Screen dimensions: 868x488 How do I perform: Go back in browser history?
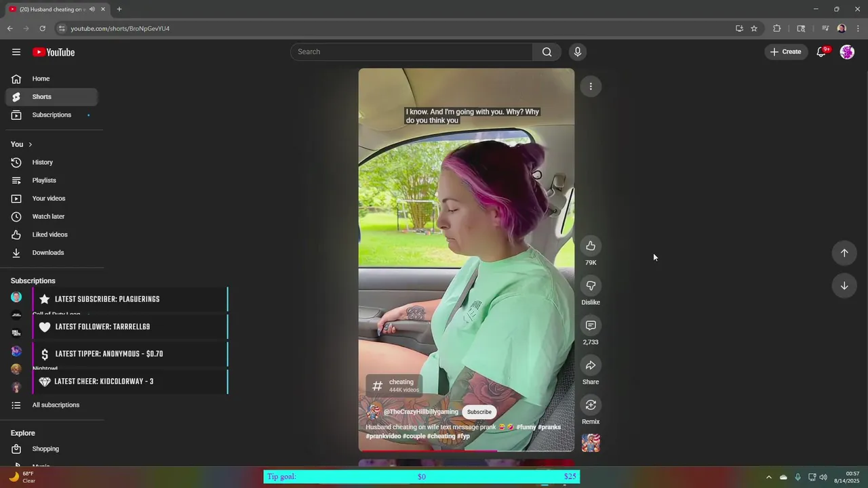[x=10, y=28]
